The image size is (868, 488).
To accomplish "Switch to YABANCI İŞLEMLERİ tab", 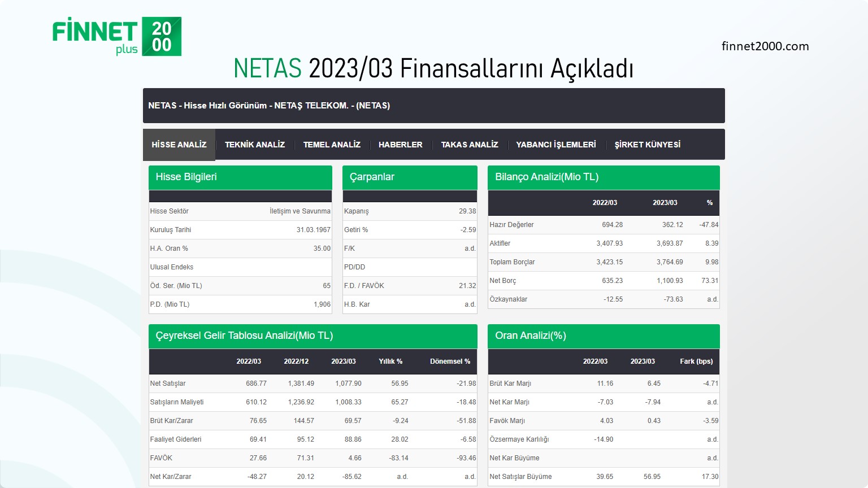I will (x=556, y=145).
